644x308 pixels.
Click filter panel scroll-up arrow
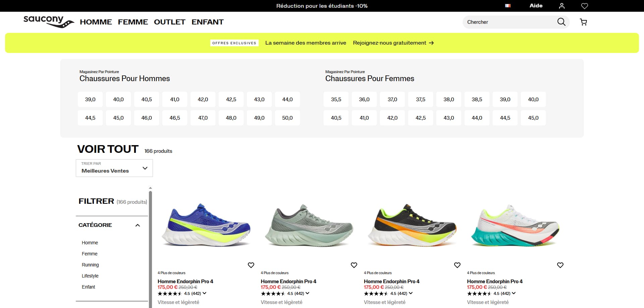[x=150, y=188]
